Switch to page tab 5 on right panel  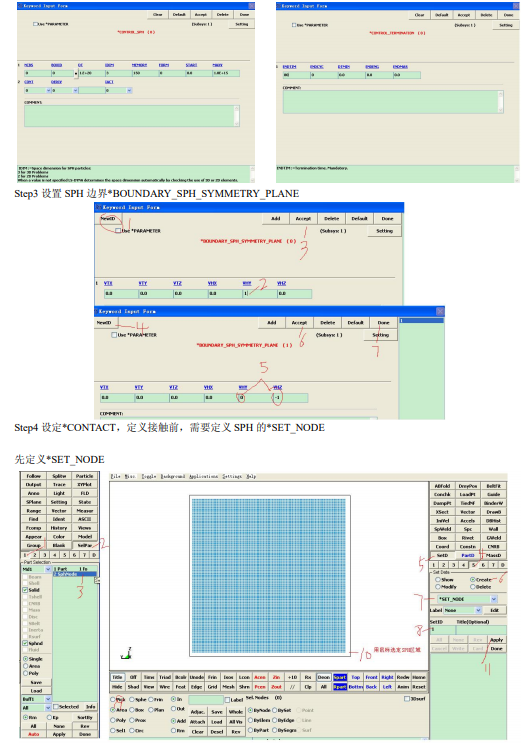click(473, 565)
